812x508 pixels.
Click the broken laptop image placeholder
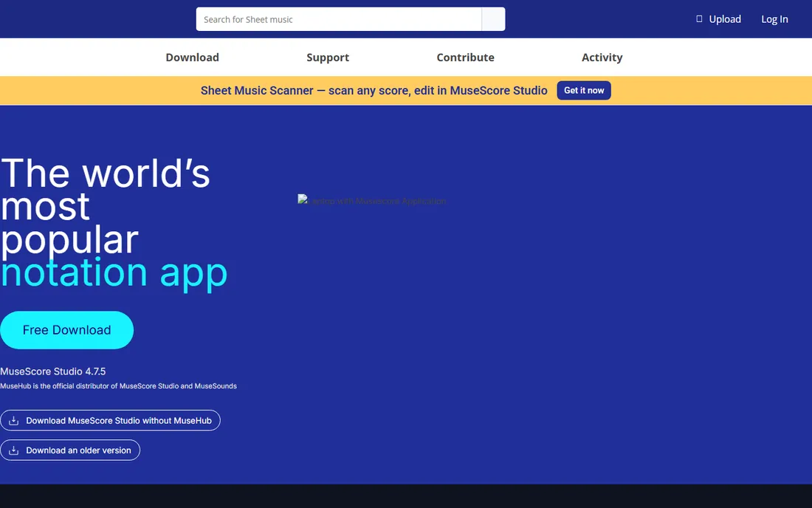pos(372,200)
